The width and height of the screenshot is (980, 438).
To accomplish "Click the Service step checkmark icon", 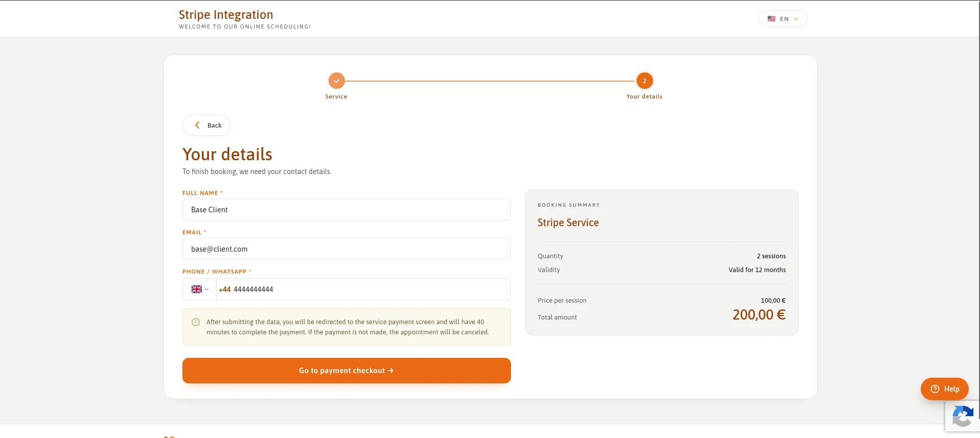I will 337,81.
